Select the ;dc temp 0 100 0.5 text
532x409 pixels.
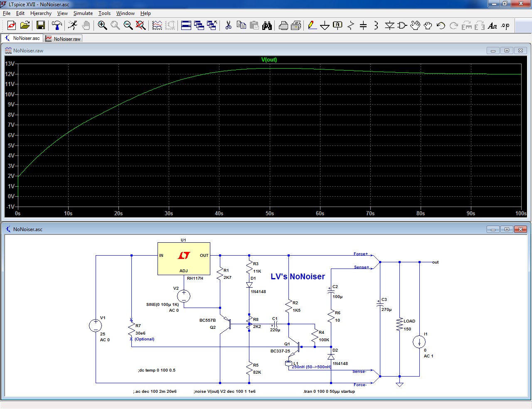157,370
